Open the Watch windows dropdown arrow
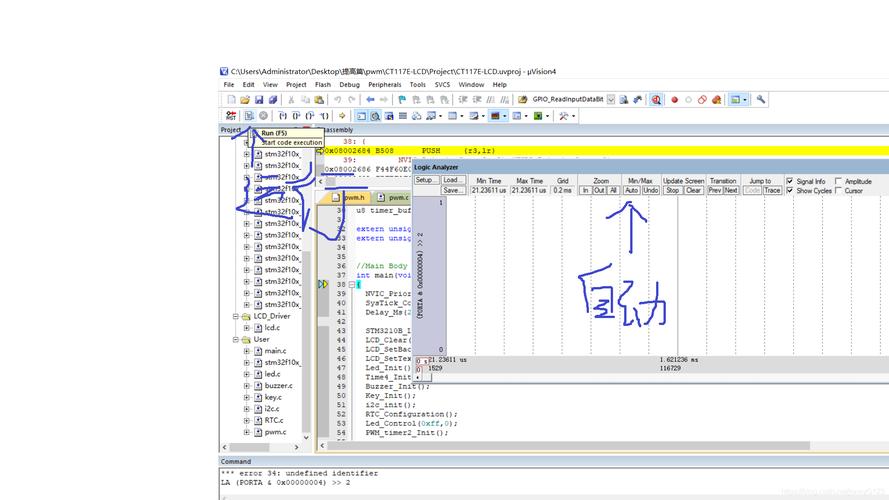Image resolution: width=889 pixels, height=500 pixels. pos(441,116)
